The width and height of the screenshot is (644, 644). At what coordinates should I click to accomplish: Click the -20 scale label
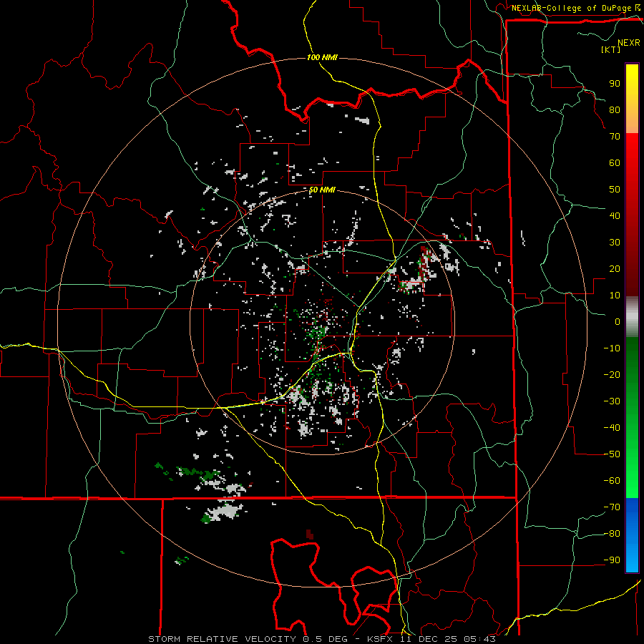(612, 374)
